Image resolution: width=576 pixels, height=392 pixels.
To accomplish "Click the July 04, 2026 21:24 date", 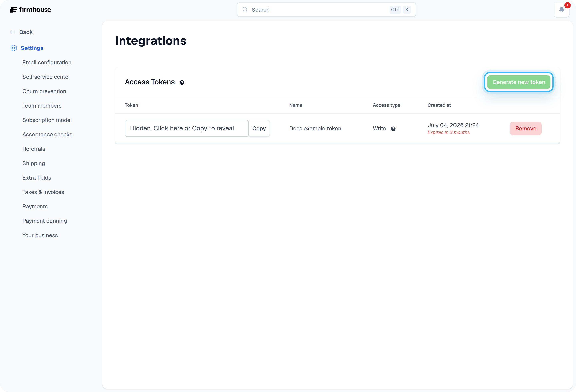I will click(453, 125).
